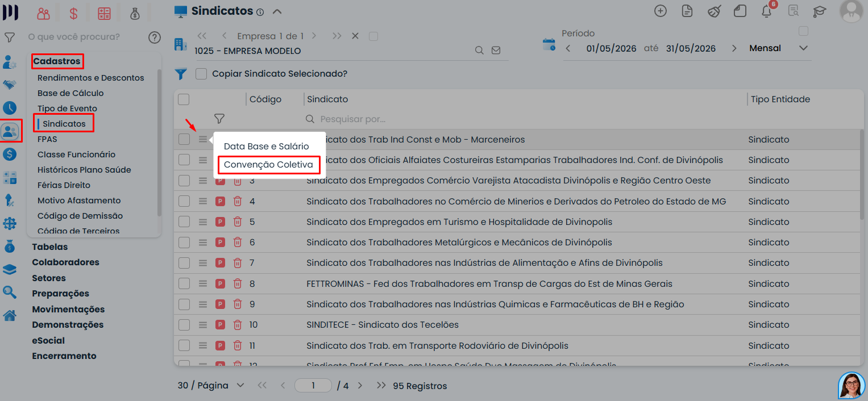Open Rendimentos e Descontos menu item
This screenshot has width=868, height=401.
91,78
